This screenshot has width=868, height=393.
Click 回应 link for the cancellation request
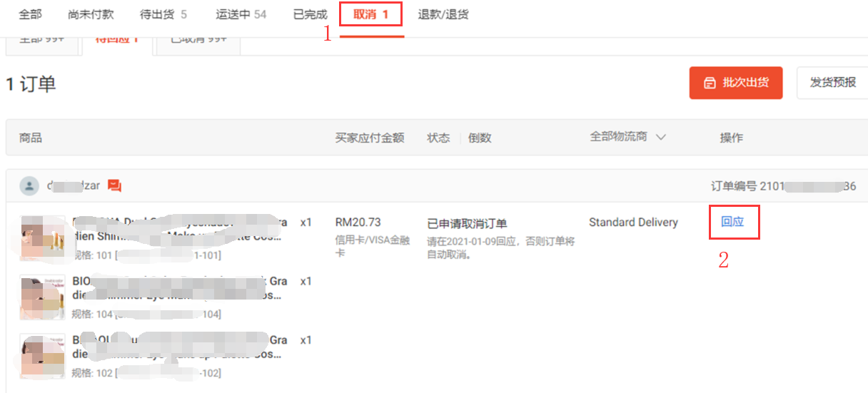coord(732,222)
